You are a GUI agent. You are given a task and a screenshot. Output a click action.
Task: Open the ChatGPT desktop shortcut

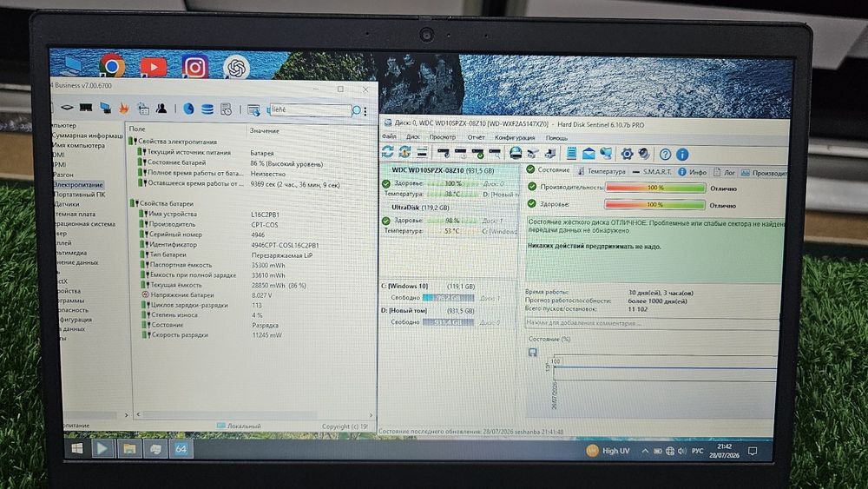[x=236, y=68]
